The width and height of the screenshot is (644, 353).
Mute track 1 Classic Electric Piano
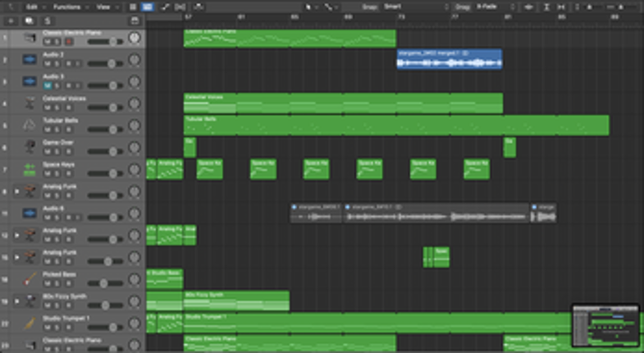tap(48, 42)
